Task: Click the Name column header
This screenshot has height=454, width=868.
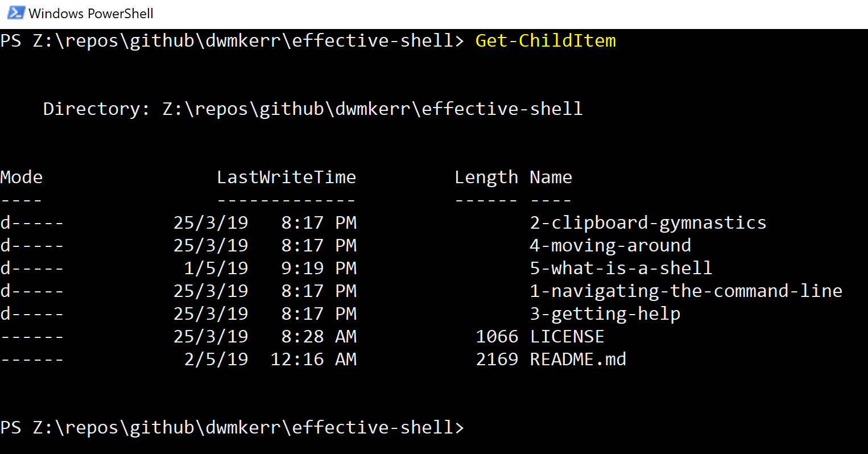Action: click(551, 178)
